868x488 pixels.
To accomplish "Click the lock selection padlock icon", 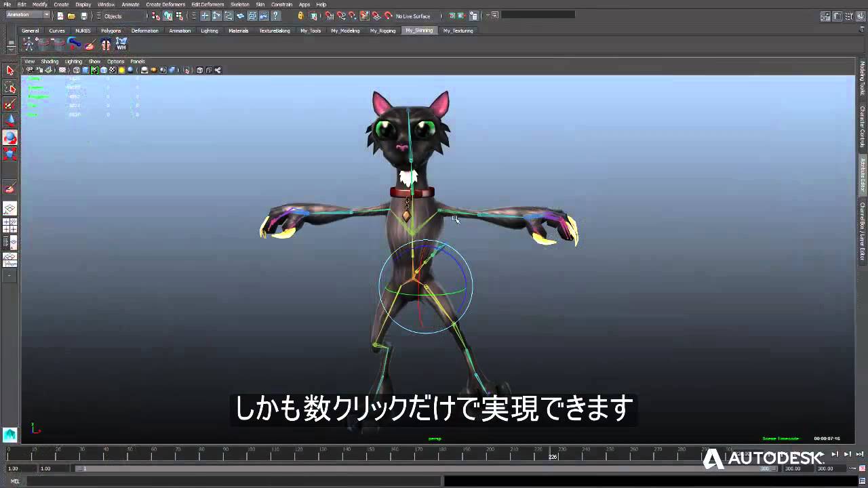I will 300,16.
